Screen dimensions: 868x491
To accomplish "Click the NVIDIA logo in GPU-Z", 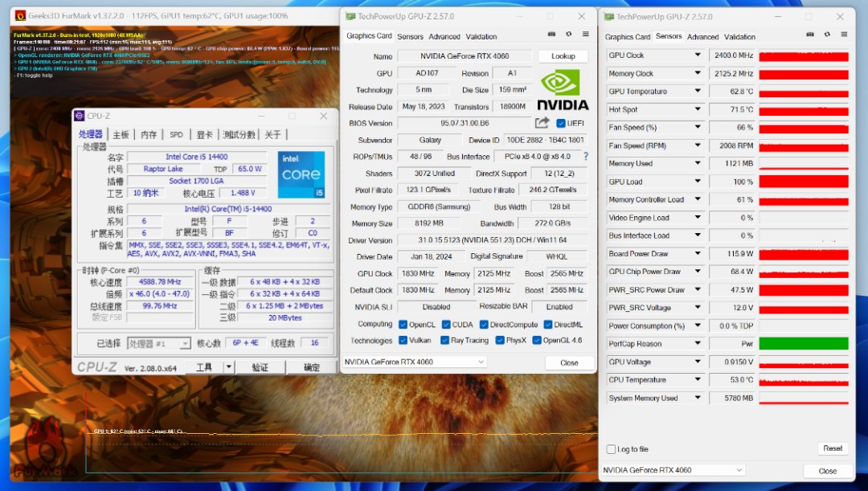I will [x=563, y=90].
